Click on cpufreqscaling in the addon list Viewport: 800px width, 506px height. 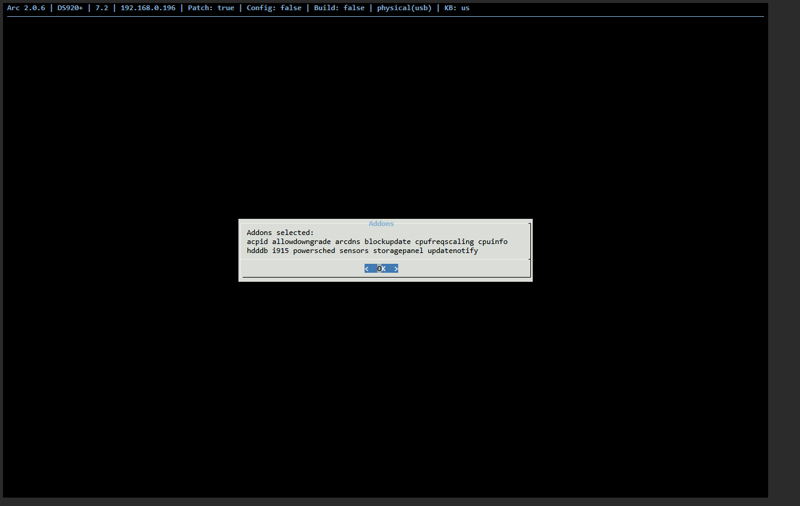click(x=445, y=242)
